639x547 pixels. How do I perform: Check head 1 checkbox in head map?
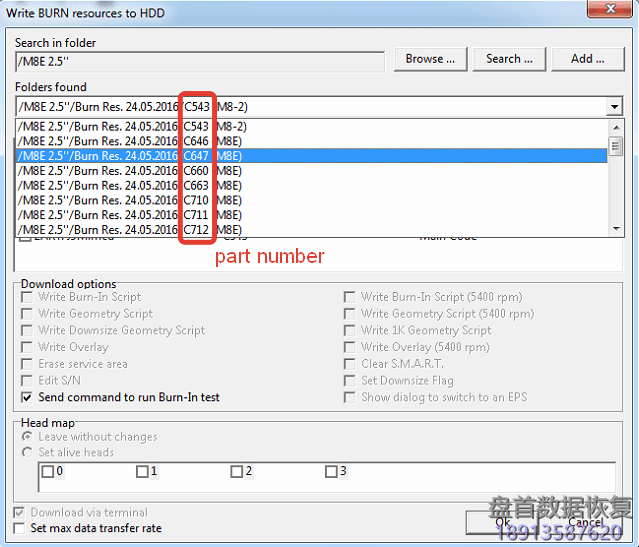(x=142, y=472)
